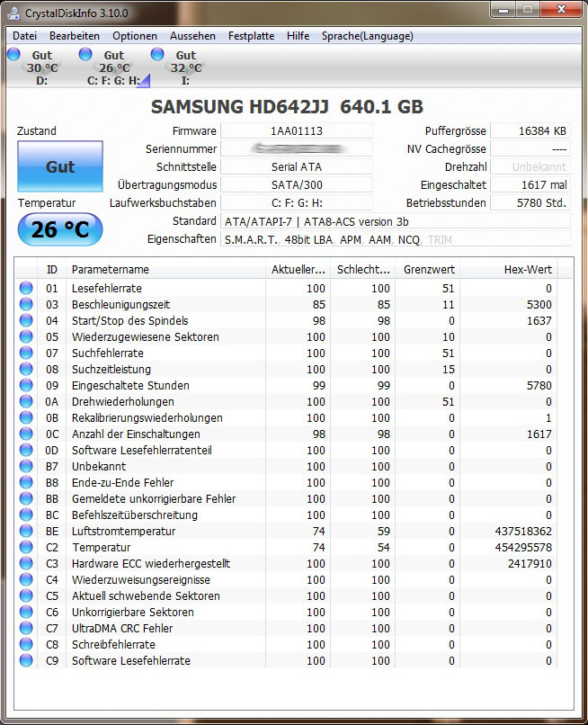Click status orb of Lesefehlerrate row
Image resolution: width=588 pixels, height=725 pixels.
(26, 288)
